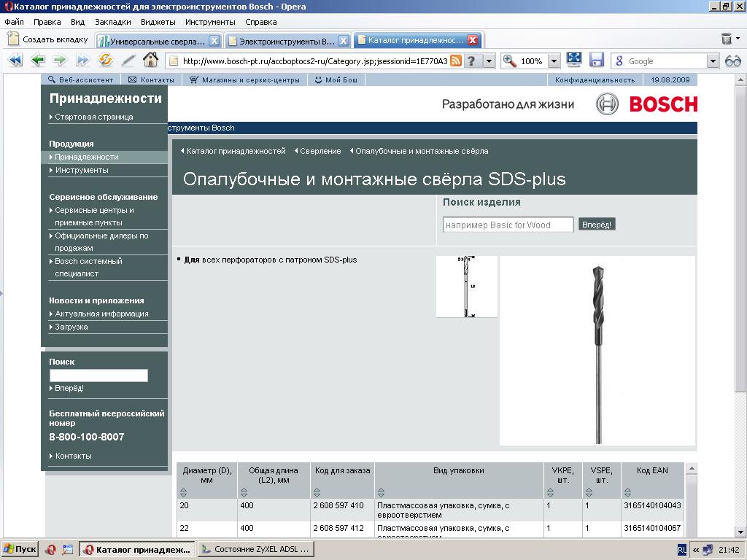747x560 pixels.
Task: Reload page with the orange Reload icon
Action: [x=105, y=61]
